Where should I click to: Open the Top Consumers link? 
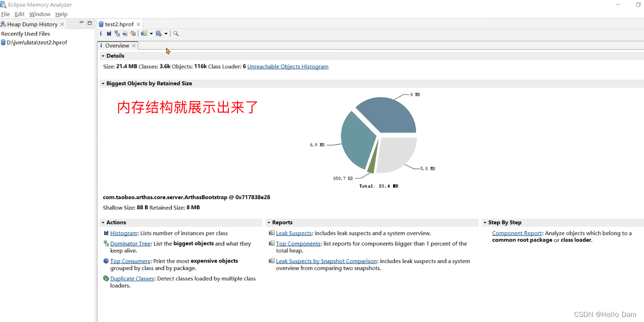click(x=130, y=261)
